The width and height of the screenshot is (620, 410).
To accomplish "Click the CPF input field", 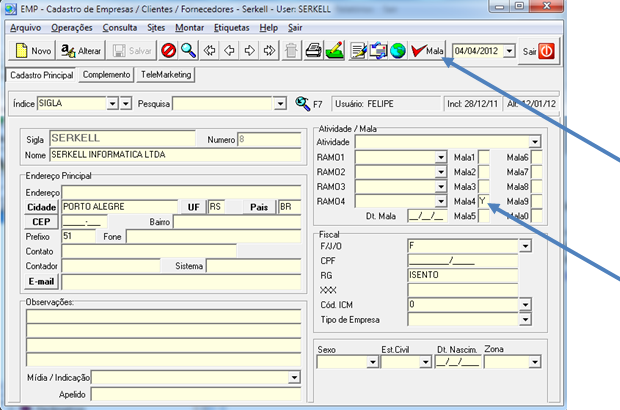I will pyautogui.click(x=463, y=261).
